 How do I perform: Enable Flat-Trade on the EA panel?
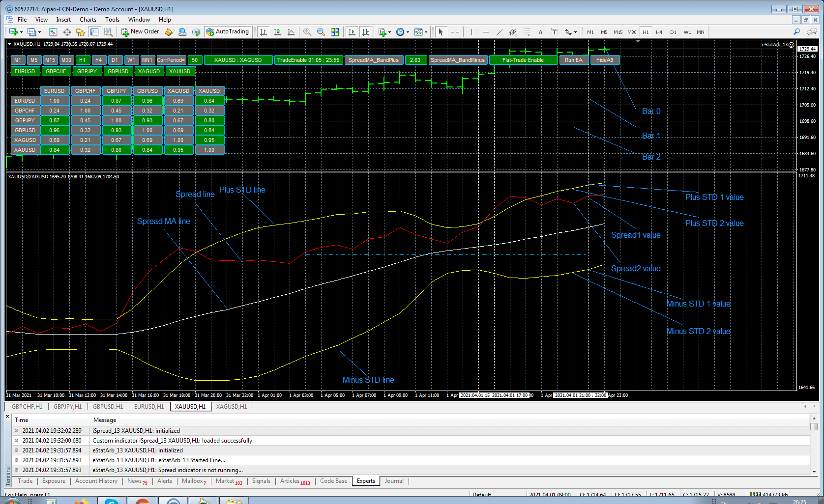[523, 59]
